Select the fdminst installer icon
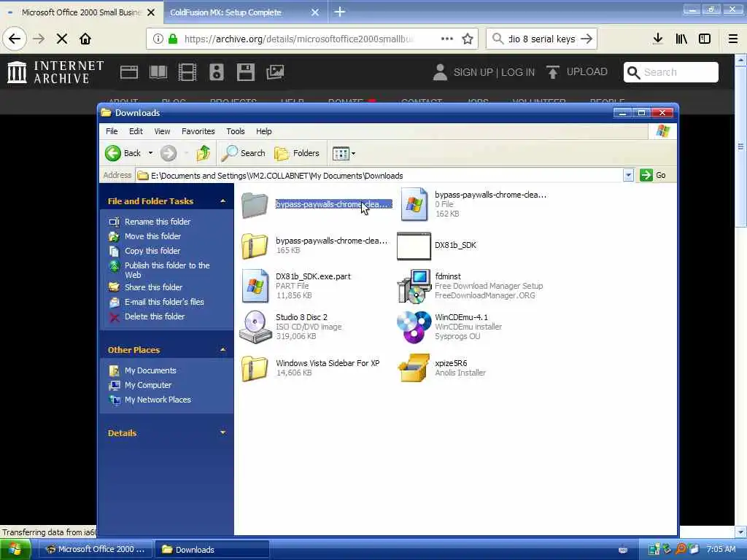The width and height of the screenshot is (747, 560). [414, 286]
